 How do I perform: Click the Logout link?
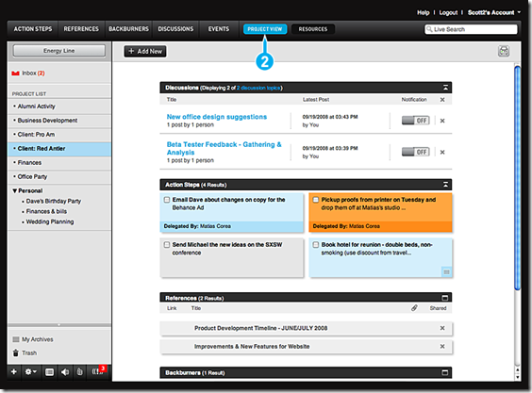click(x=448, y=12)
